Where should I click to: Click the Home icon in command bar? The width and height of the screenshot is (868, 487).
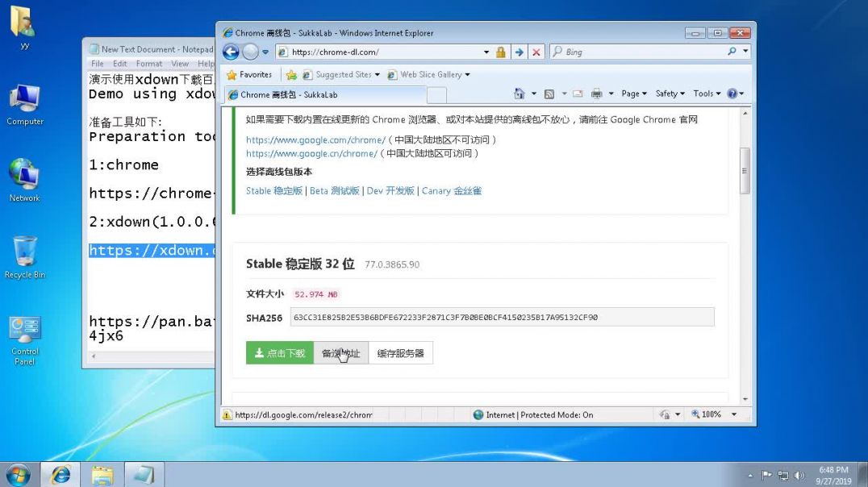520,94
